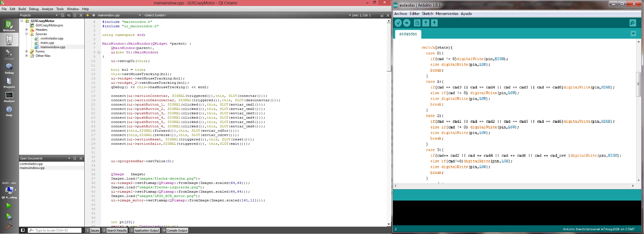Collapse the GUICrazyMotor project node
Image resolution: width=644 pixels, height=234 pixels.
21,21
